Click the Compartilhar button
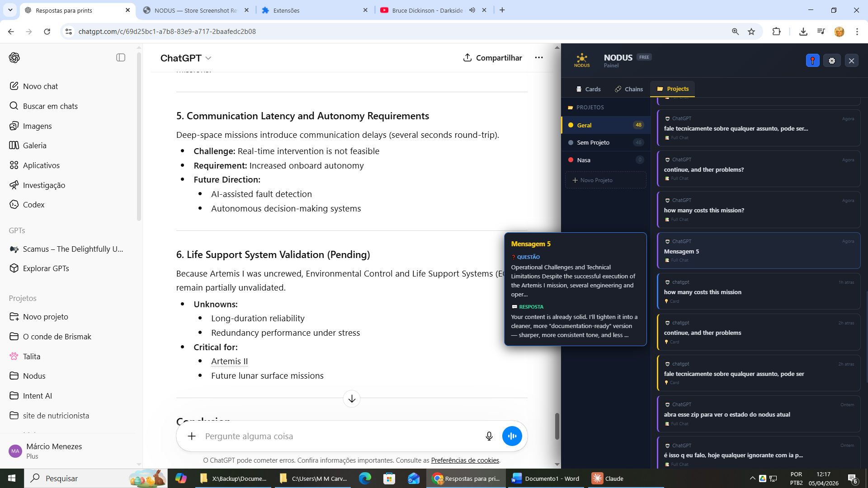 [x=492, y=58]
